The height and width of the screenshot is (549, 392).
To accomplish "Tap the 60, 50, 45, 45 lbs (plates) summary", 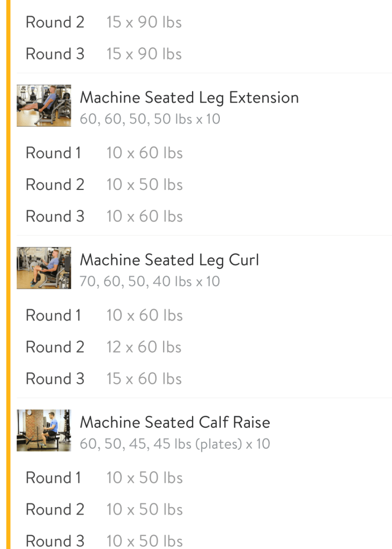I will [175, 444].
